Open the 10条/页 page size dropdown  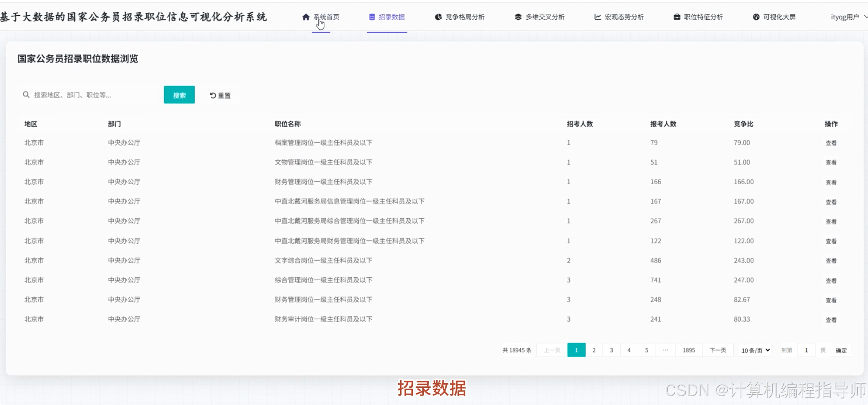click(x=754, y=350)
